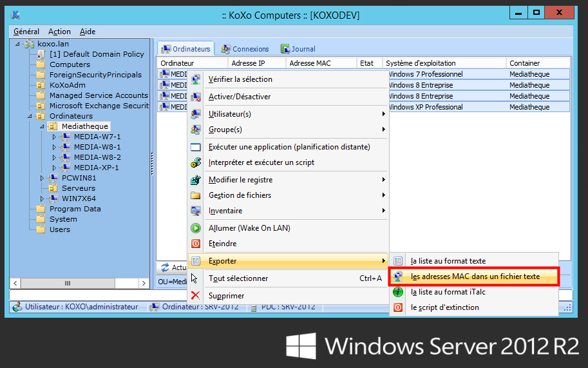This screenshot has height=368, width=588.
Task: Click the MEDIA-W7-1 computer tree icon
Action: click(x=65, y=137)
